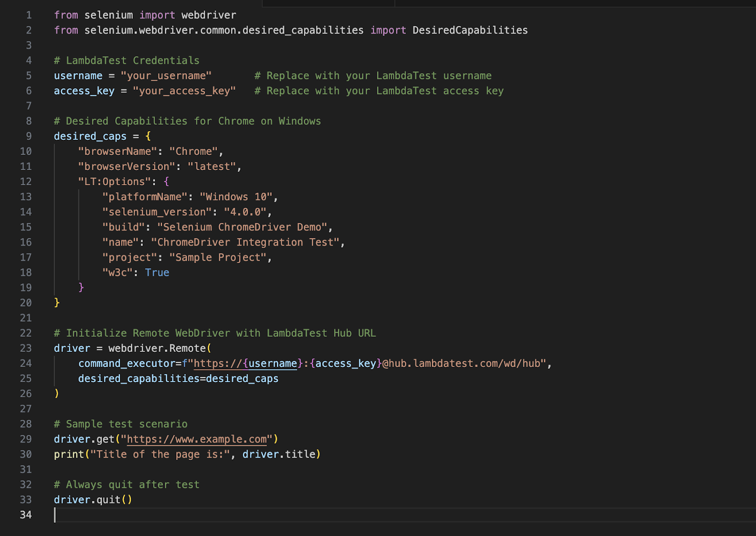Click the closing yellow brace on line 20
Image resolution: width=756 pixels, height=536 pixels.
pos(57,302)
